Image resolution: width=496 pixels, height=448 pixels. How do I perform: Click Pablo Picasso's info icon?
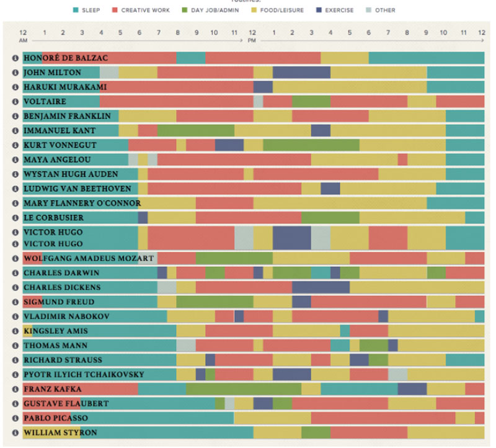(15, 419)
